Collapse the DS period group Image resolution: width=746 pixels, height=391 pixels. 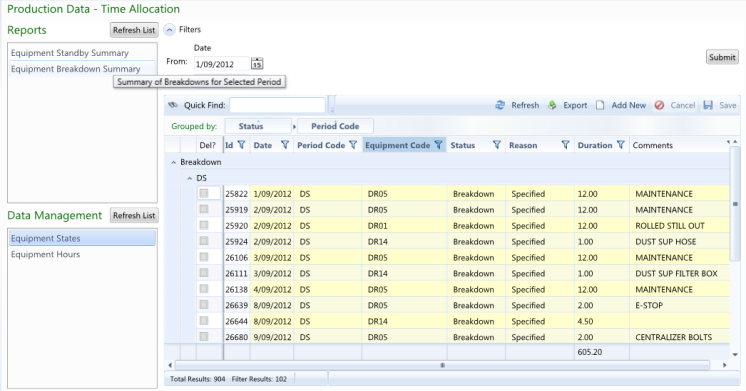coord(189,178)
